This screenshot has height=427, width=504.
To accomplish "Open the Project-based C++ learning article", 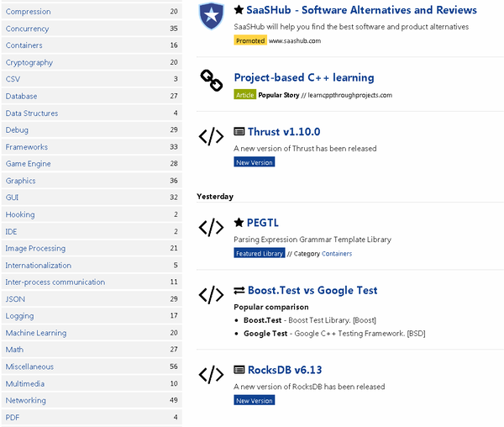I will pyautogui.click(x=304, y=78).
